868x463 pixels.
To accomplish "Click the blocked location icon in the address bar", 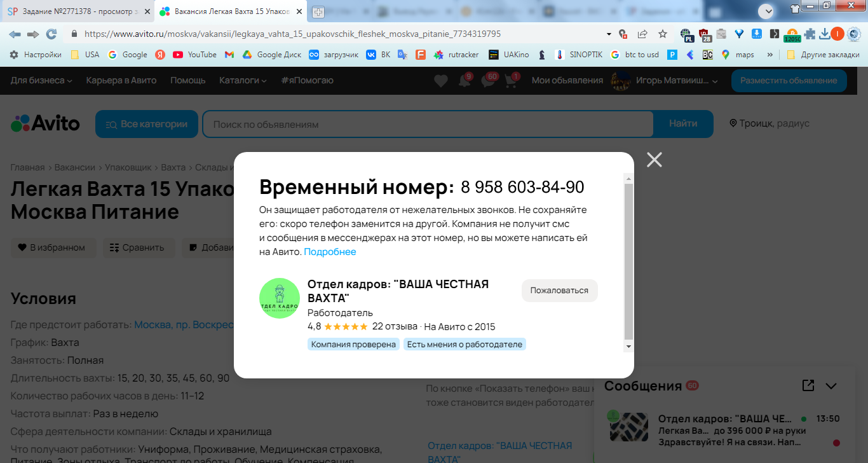I will [x=623, y=34].
